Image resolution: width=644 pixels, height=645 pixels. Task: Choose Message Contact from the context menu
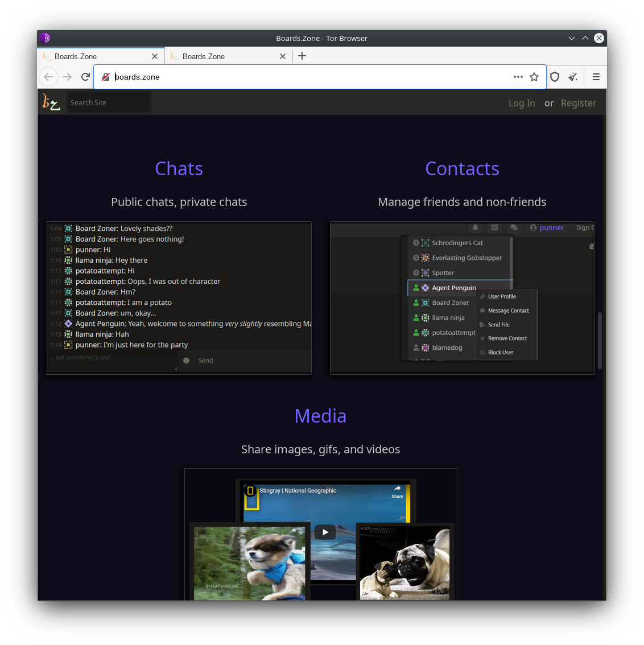click(x=508, y=311)
